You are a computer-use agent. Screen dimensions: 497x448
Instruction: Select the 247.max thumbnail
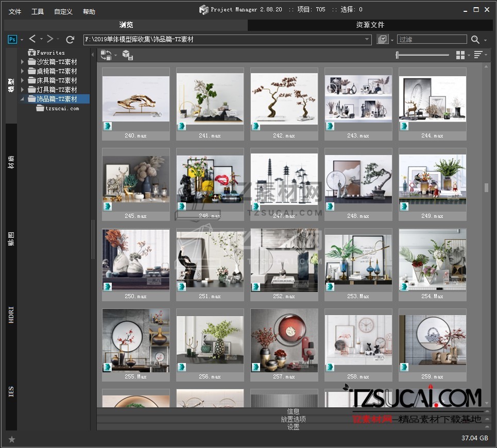(x=284, y=180)
